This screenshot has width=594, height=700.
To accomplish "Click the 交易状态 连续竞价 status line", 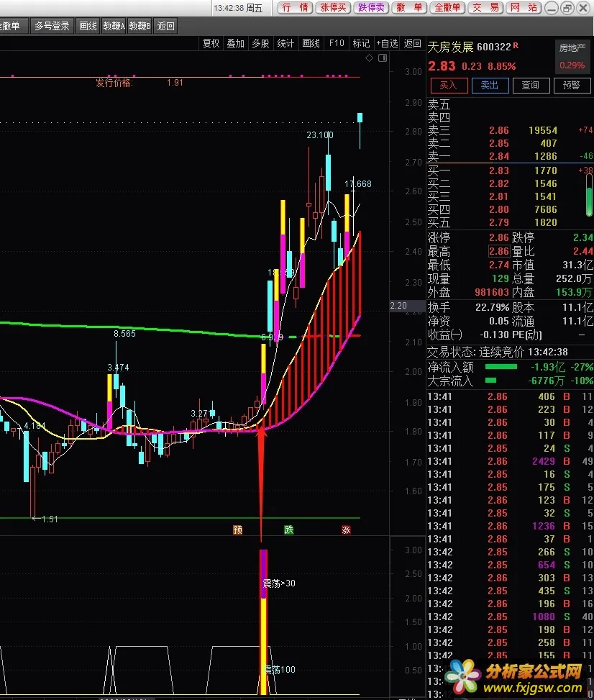I will pos(498,353).
